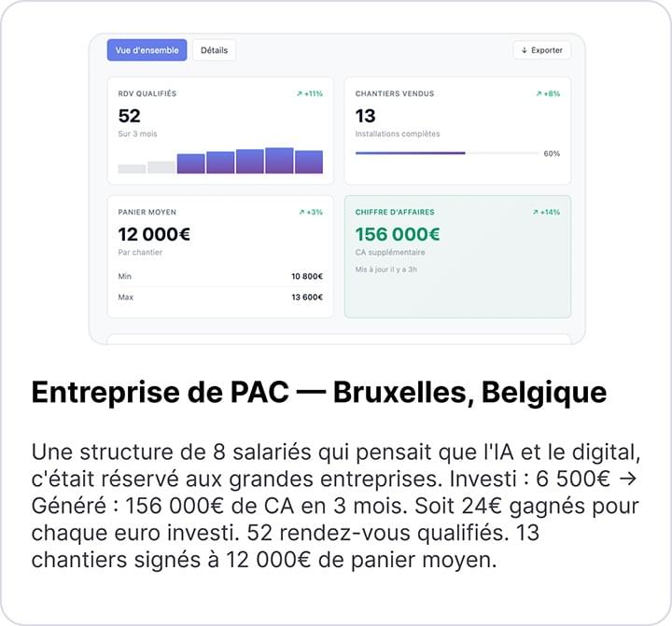Click the +8% trend arrow icon
672x626 pixels.
[x=539, y=94]
